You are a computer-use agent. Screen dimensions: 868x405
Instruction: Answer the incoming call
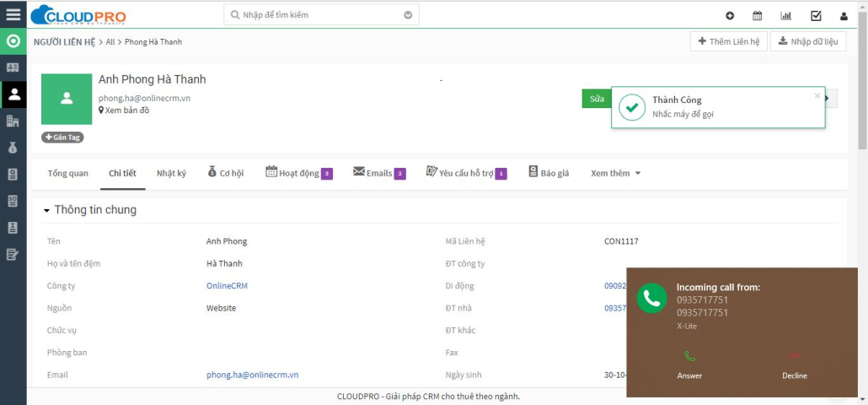tap(689, 364)
